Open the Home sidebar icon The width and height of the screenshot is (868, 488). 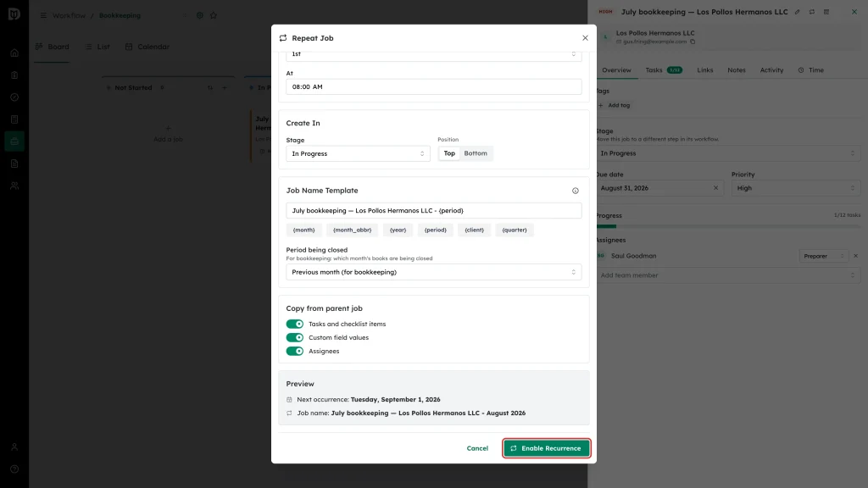[14, 53]
